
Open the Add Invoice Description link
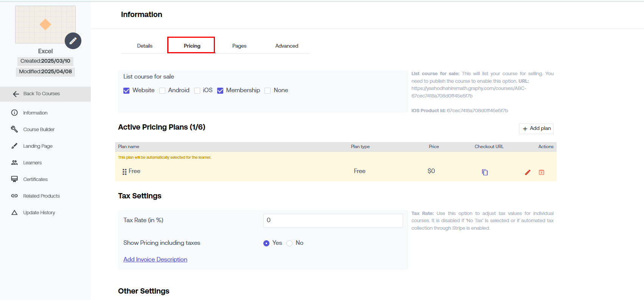155,260
